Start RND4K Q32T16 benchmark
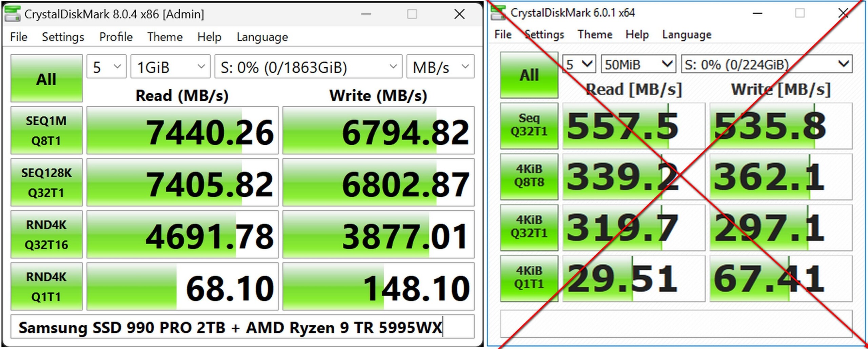This screenshot has width=868, height=349. pyautogui.click(x=46, y=234)
